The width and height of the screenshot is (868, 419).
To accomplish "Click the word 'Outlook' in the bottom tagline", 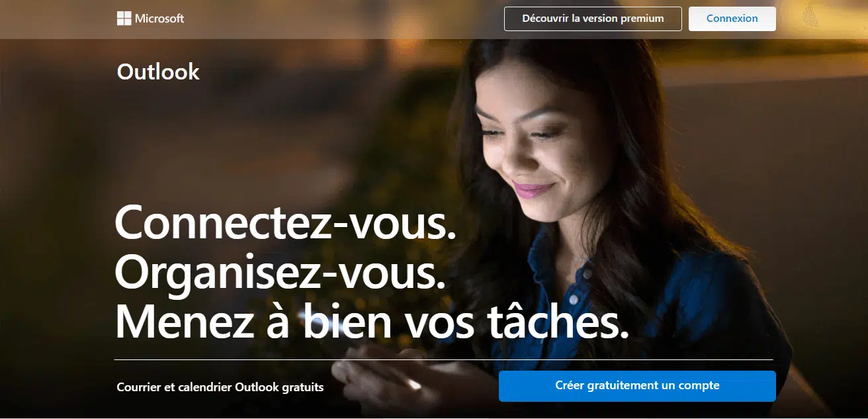I will [256, 387].
